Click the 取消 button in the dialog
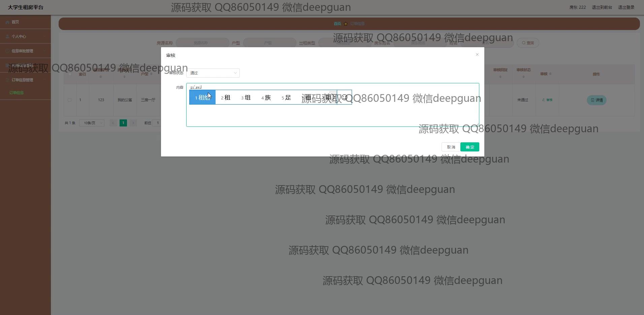 click(451, 147)
